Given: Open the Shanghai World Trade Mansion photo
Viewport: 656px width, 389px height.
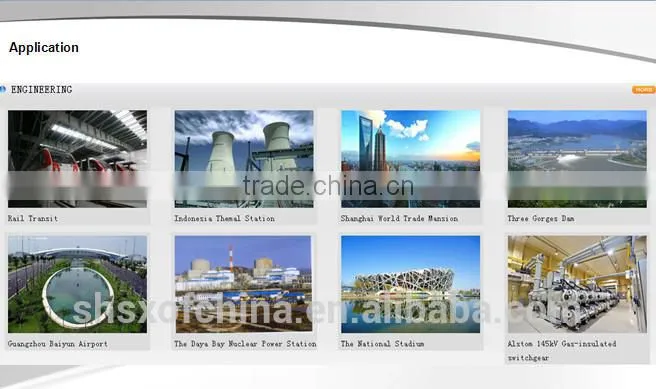Looking at the screenshot, I should pos(410,159).
